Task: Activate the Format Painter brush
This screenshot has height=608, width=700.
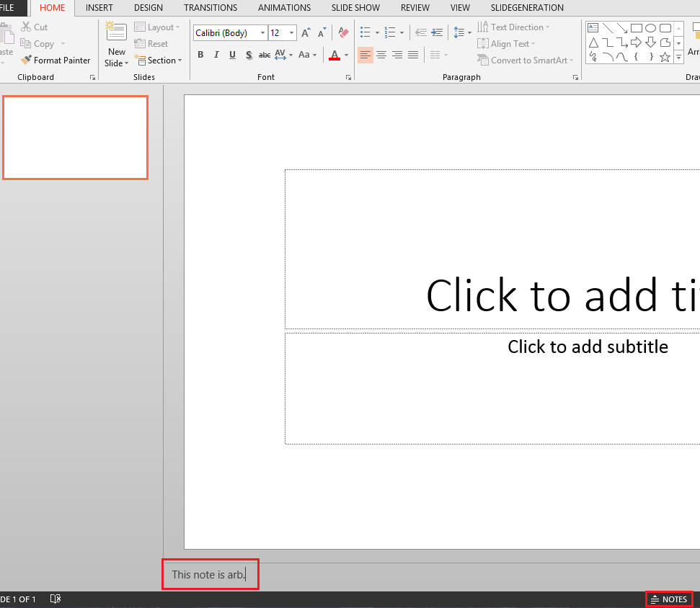Action: pos(56,61)
